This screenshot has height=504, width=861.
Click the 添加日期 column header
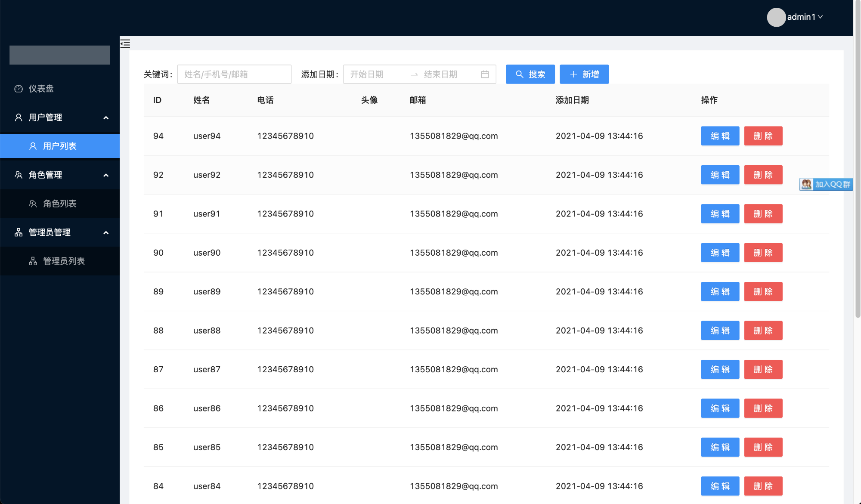(x=572, y=100)
